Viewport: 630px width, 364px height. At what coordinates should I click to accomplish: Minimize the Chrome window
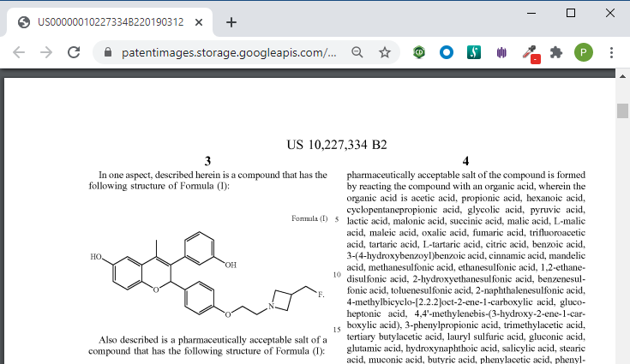(x=531, y=13)
